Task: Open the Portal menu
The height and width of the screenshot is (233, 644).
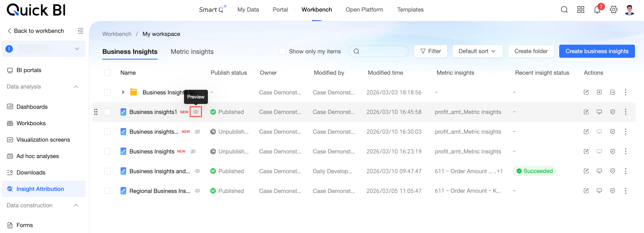Action: 280,10
